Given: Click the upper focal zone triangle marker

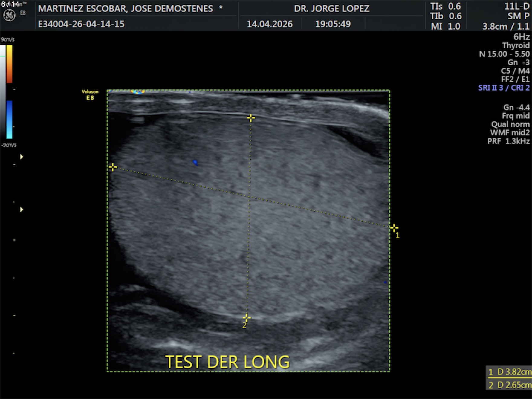Looking at the screenshot, I should (21, 157).
